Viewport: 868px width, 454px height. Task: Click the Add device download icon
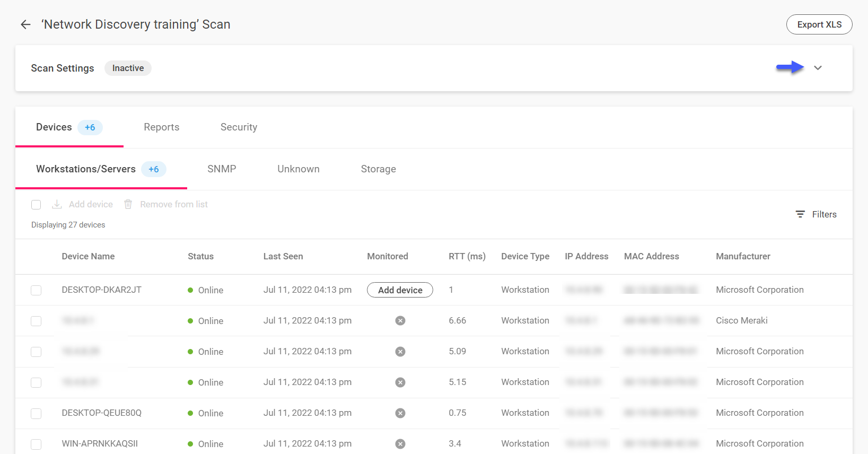(57, 204)
